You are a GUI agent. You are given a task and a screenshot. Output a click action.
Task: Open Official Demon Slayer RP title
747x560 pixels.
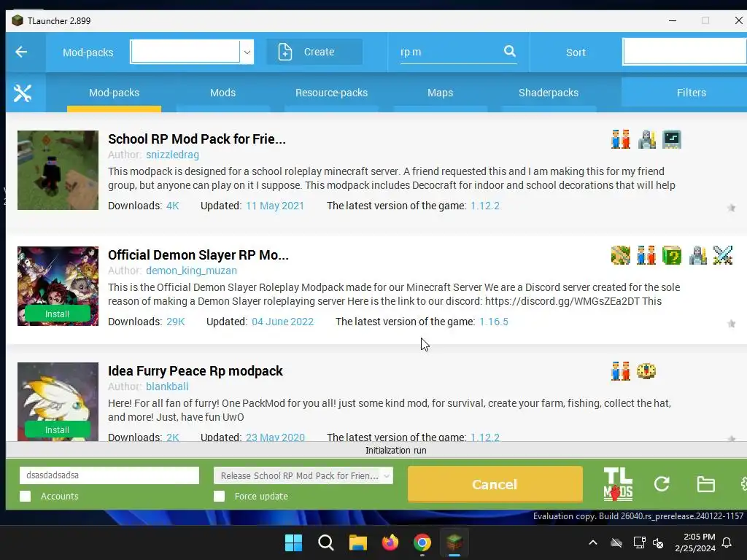coord(198,254)
